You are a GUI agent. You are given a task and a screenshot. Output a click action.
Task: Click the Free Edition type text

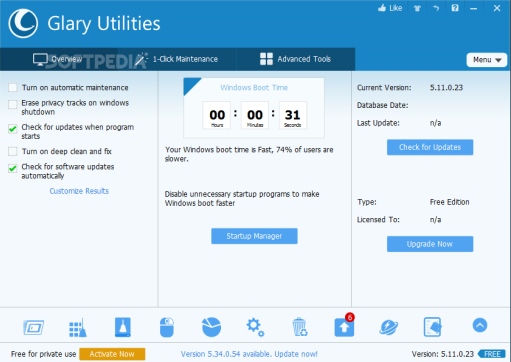pyautogui.click(x=449, y=202)
